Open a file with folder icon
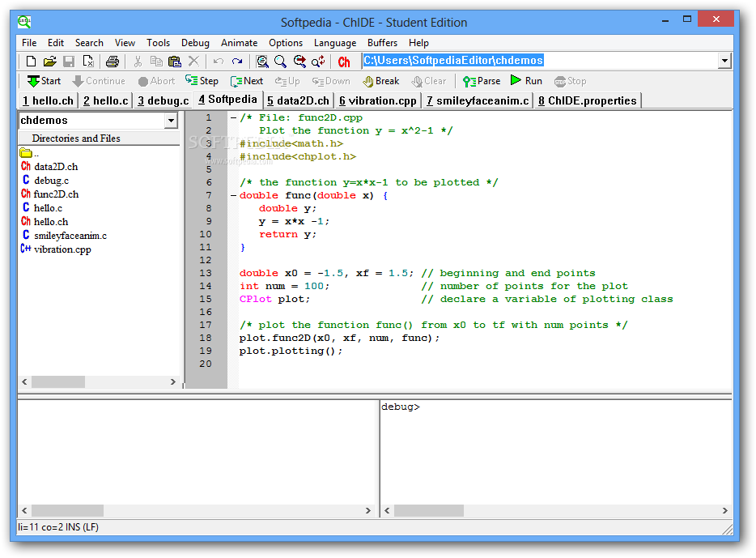Viewport: 756px width, 558px height. click(x=49, y=62)
